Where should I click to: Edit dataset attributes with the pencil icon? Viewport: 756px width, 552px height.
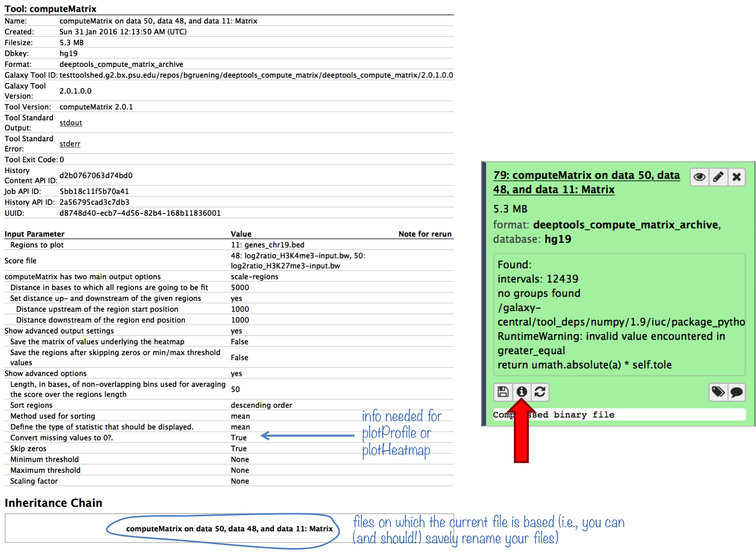pyautogui.click(x=718, y=177)
